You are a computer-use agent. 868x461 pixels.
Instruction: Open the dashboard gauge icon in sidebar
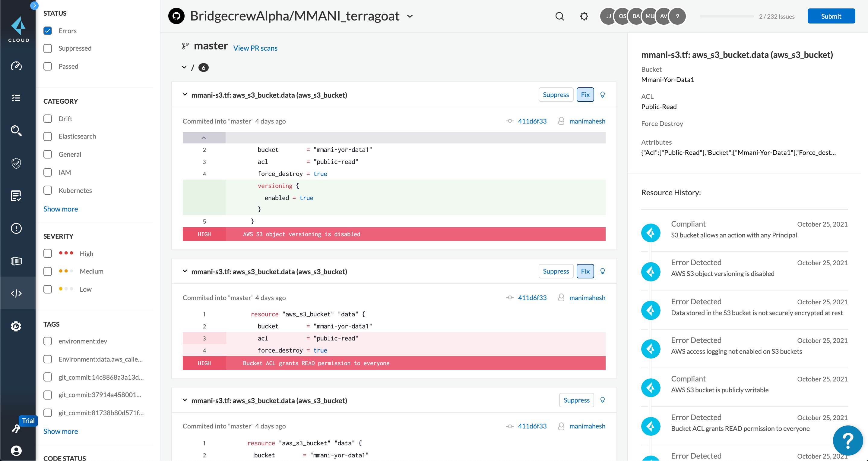pyautogui.click(x=16, y=66)
